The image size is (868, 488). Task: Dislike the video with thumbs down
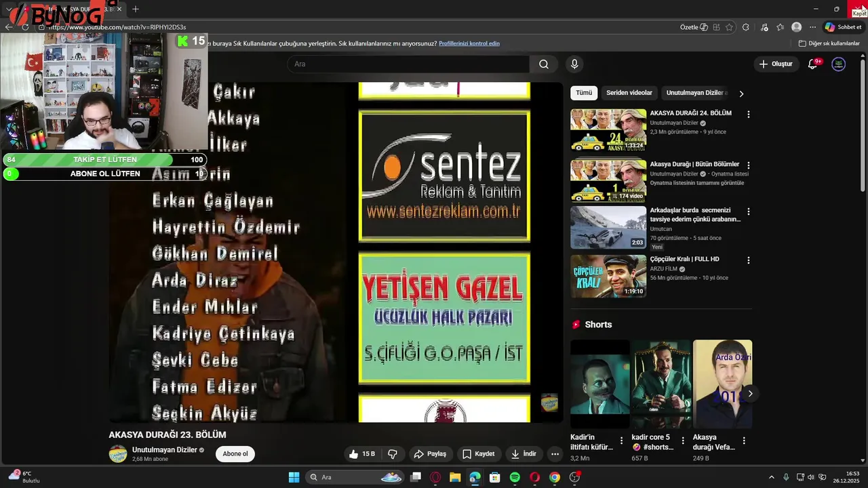(393, 454)
